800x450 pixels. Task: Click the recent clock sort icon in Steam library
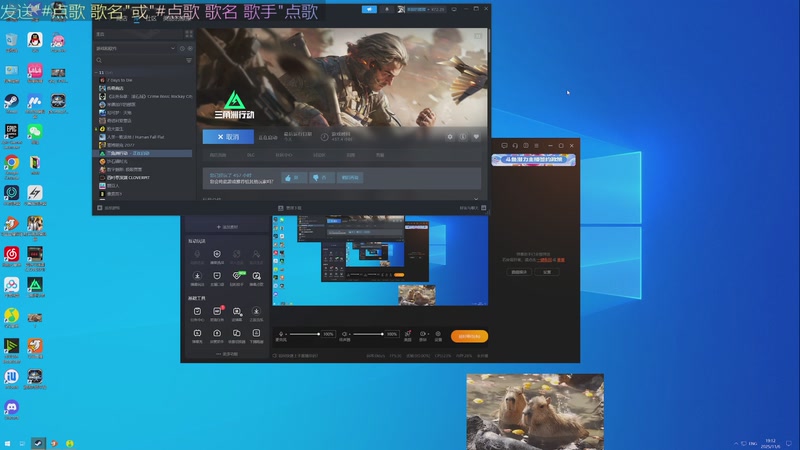click(x=182, y=48)
